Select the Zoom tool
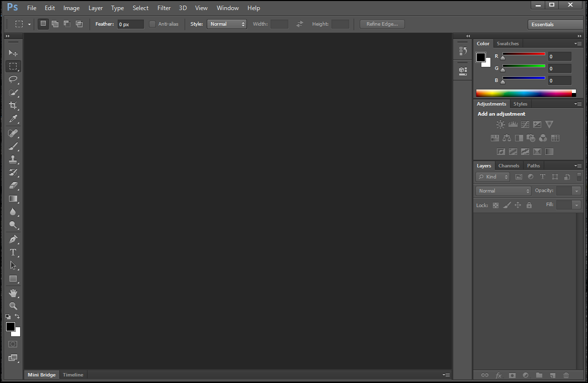 click(13, 306)
